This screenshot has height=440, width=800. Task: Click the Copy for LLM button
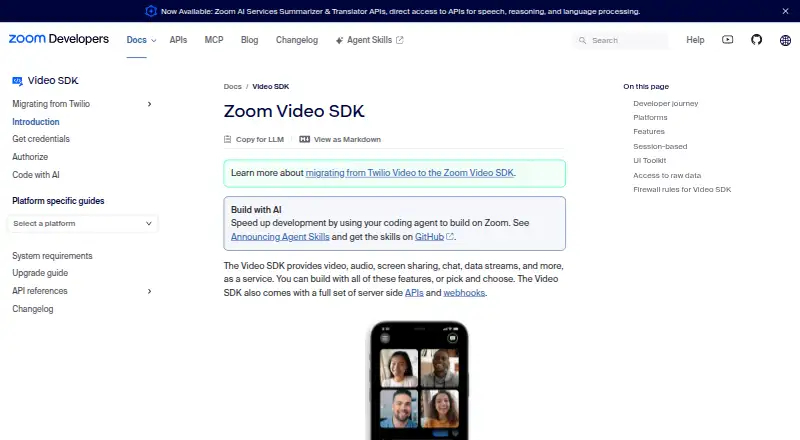254,139
